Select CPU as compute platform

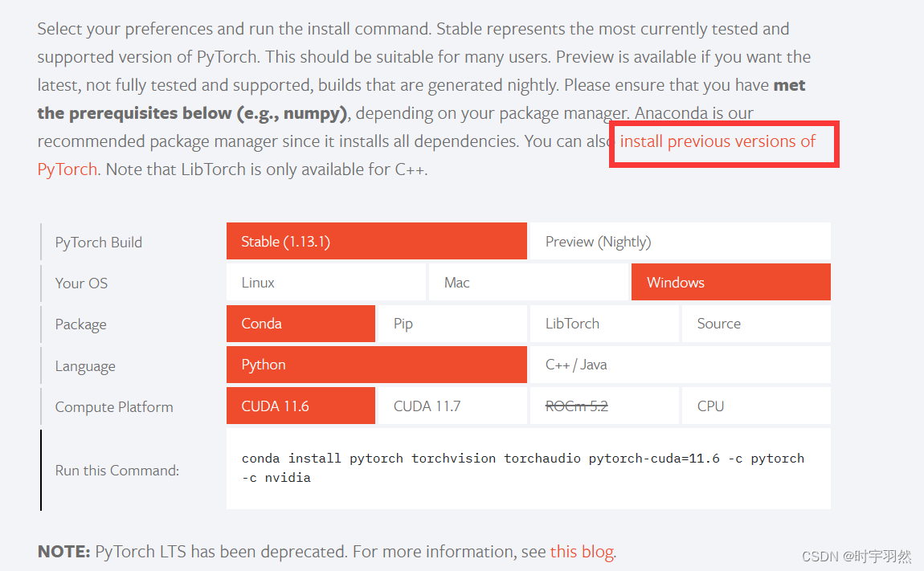pyautogui.click(x=756, y=406)
